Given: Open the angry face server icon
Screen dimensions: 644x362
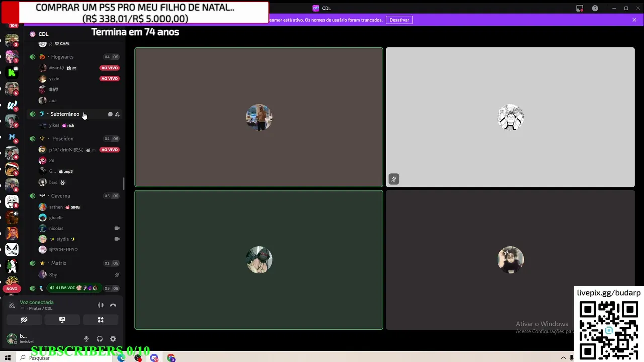Looking at the screenshot, I should pos(12,249).
